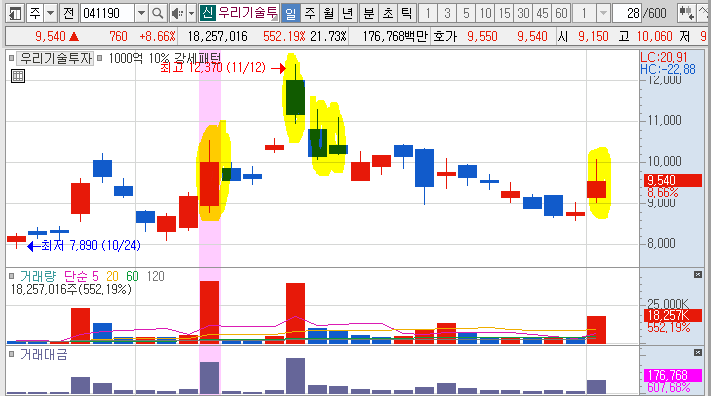This screenshot has height=396, width=711.
Task: Click LC:20.91 text at top right
Action: [664, 57]
